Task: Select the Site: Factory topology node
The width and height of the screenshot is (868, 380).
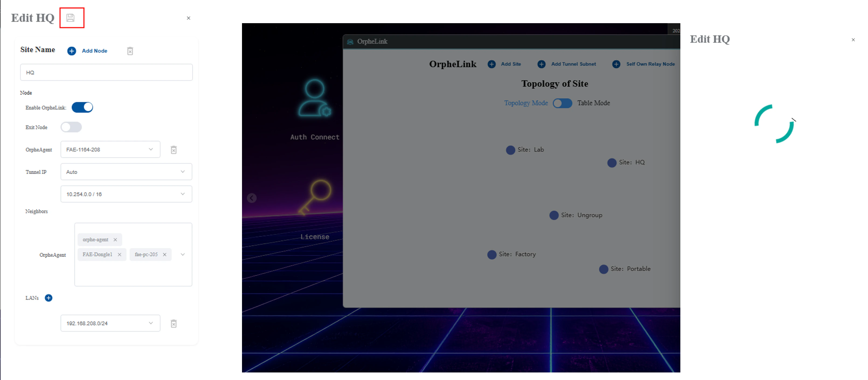Action: pos(492,255)
